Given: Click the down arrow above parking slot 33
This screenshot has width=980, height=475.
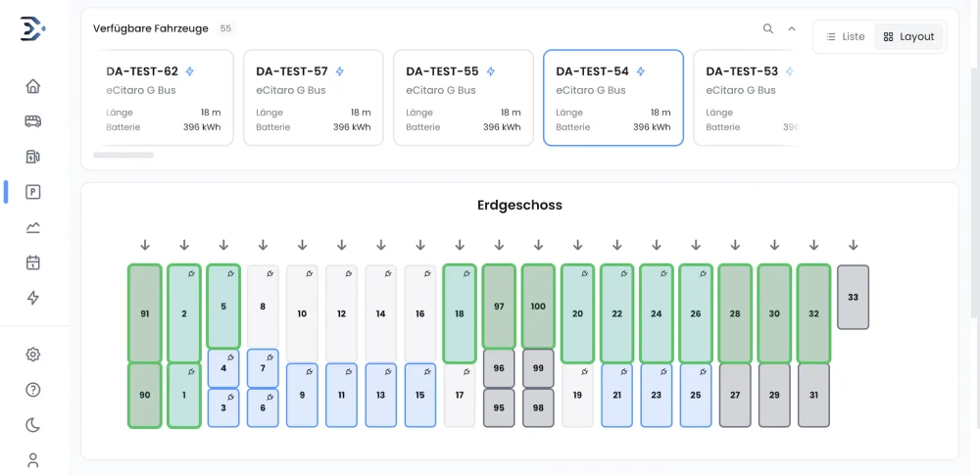Looking at the screenshot, I should pyautogui.click(x=854, y=245).
